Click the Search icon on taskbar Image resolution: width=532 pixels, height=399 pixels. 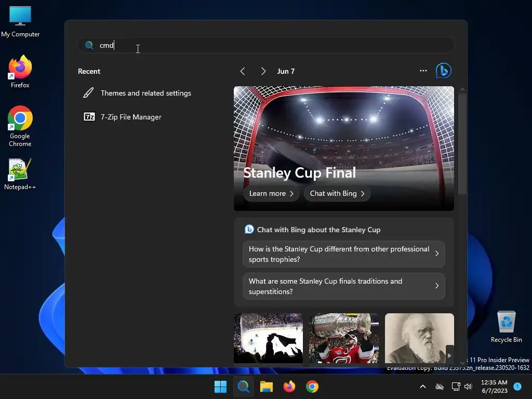pos(243,387)
